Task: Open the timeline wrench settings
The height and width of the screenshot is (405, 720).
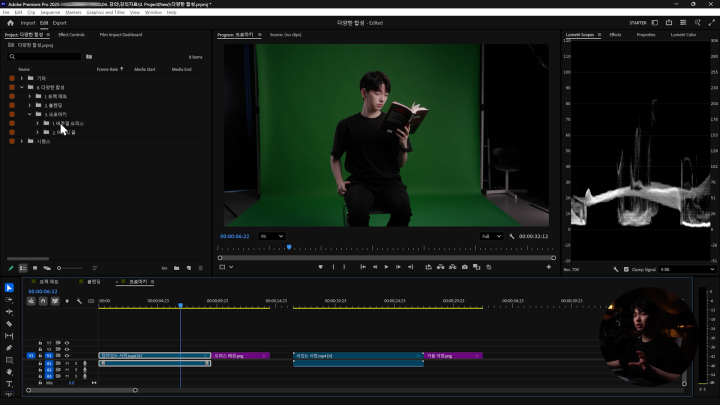Action: click(78, 301)
